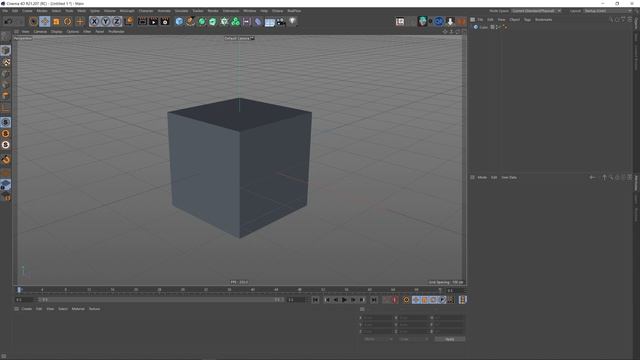640x360 pixels.
Task: Open Object Manager Bookmarks menu
Action: (543, 20)
